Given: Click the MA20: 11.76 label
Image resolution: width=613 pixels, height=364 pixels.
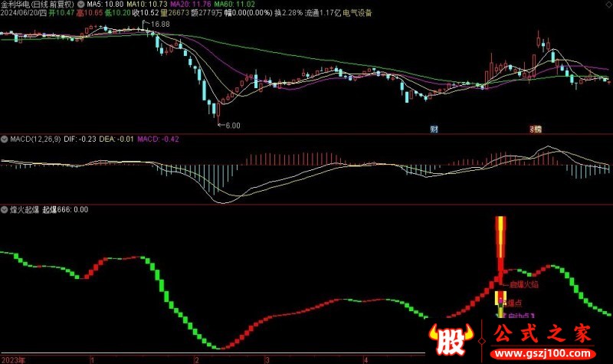Looking at the screenshot, I should (x=191, y=5).
